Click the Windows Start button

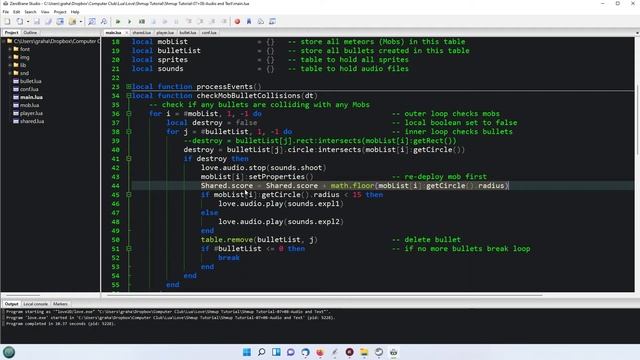(x=247, y=352)
